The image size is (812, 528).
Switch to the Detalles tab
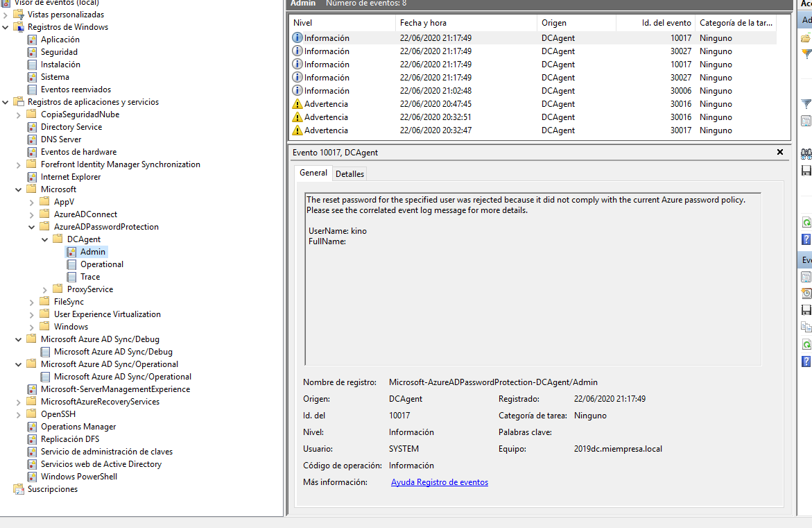(349, 174)
